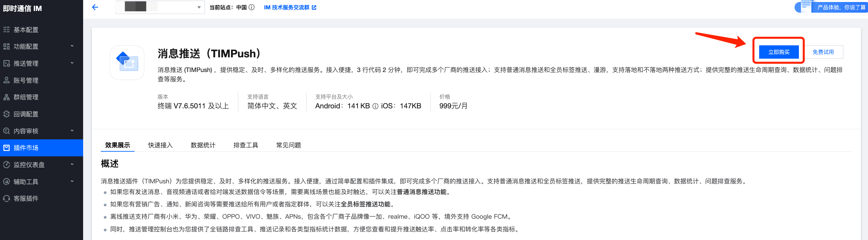Click the 内容审核 magnifier icon
868x240 pixels.
6,131
